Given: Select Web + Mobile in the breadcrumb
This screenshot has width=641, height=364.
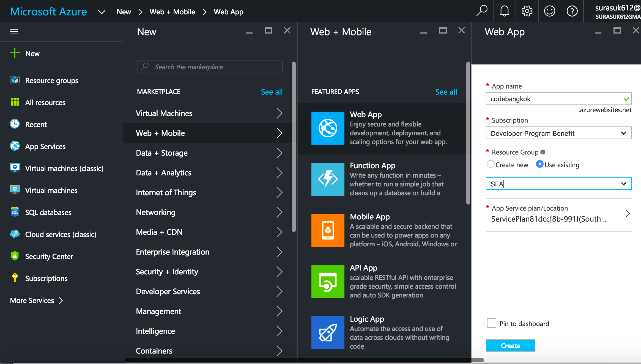Looking at the screenshot, I should coord(172,12).
